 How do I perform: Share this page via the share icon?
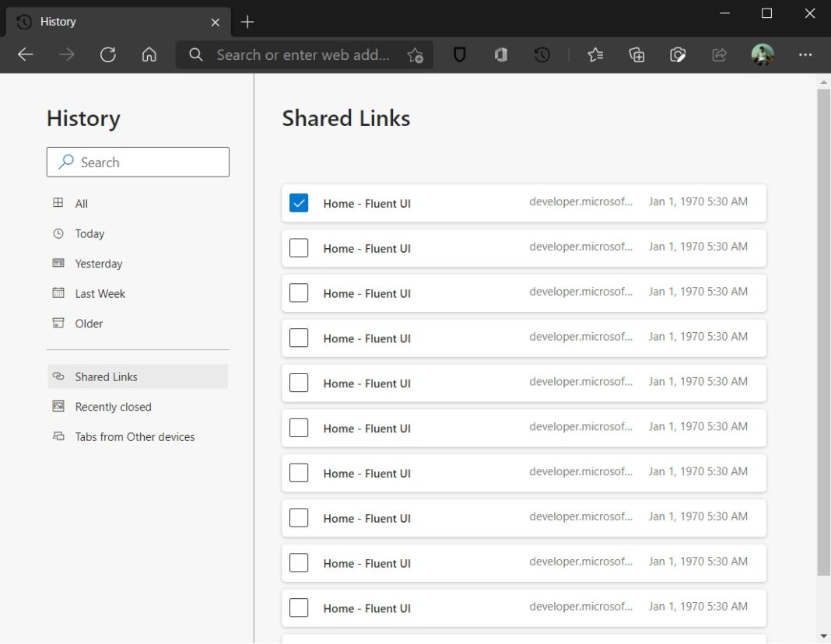(x=718, y=54)
